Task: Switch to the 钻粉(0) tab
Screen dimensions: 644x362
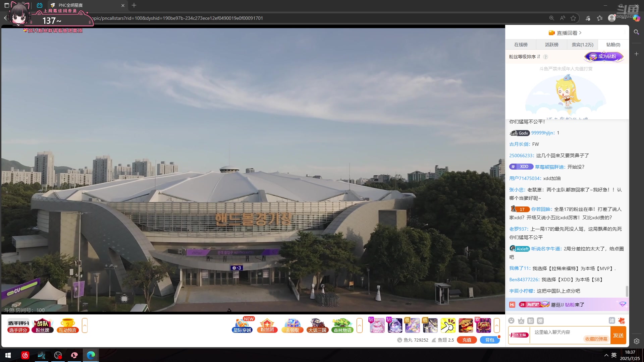Action: (613, 45)
